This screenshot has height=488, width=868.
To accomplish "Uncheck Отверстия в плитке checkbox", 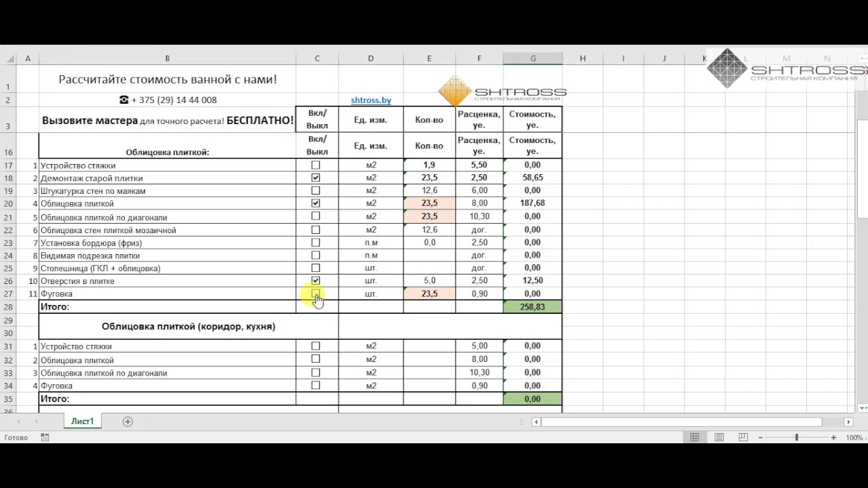I will point(315,281).
